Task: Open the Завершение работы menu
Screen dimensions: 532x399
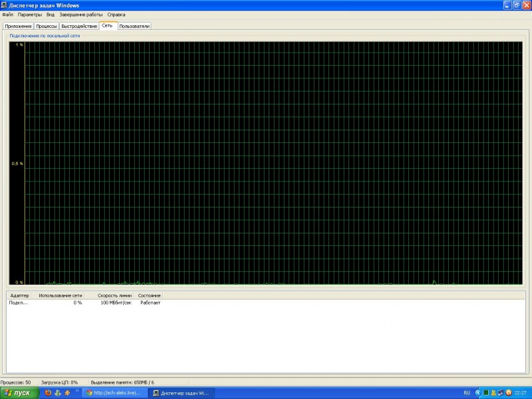Action: click(x=80, y=14)
